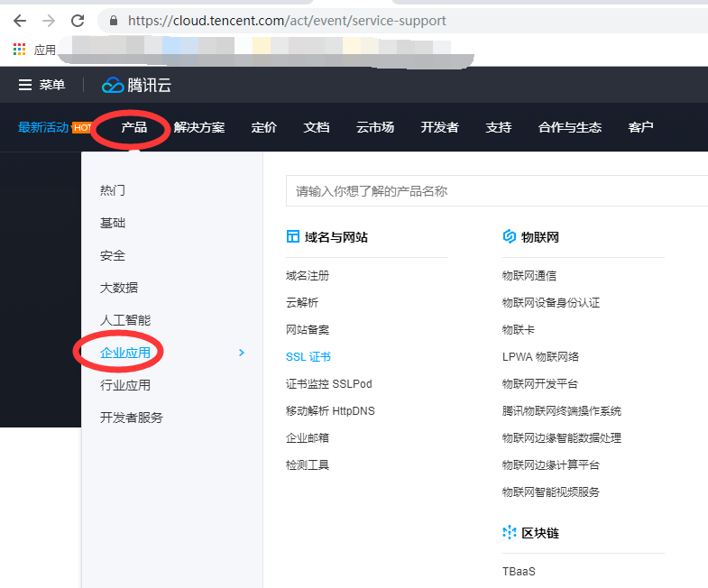The height and width of the screenshot is (588, 708).
Task: Select the 大数据 category
Action: [119, 288]
